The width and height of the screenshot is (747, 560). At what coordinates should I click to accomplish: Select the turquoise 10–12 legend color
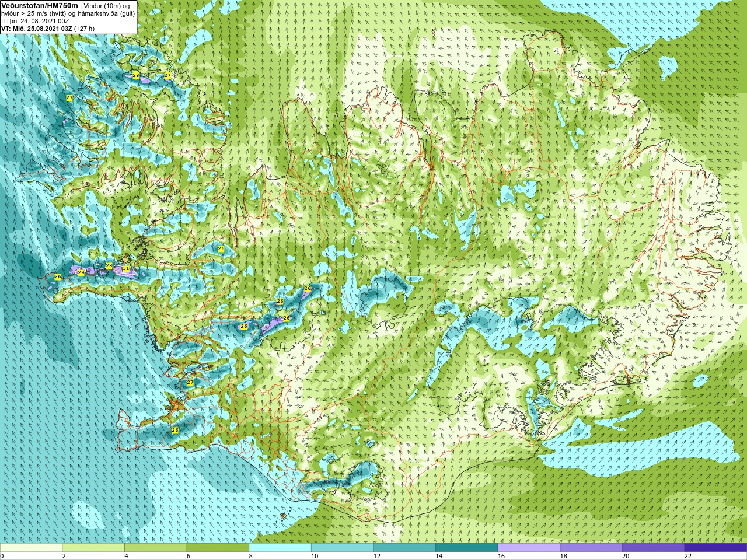pyautogui.click(x=342, y=547)
